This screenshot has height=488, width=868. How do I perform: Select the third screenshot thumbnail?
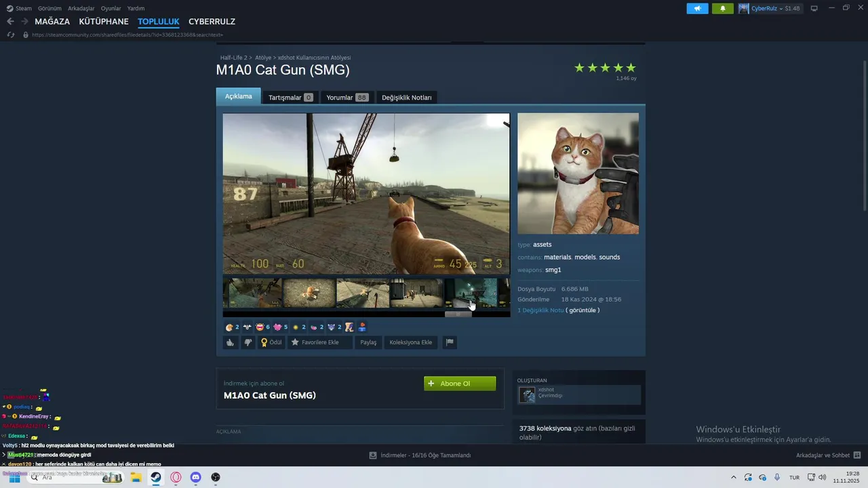[x=363, y=293]
